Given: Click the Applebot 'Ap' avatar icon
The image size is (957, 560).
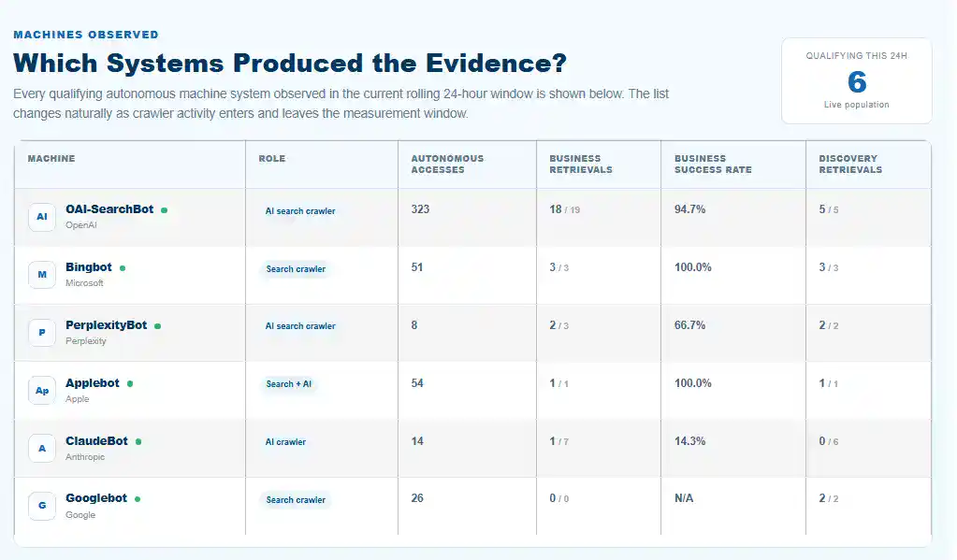Looking at the screenshot, I should pos(42,391).
